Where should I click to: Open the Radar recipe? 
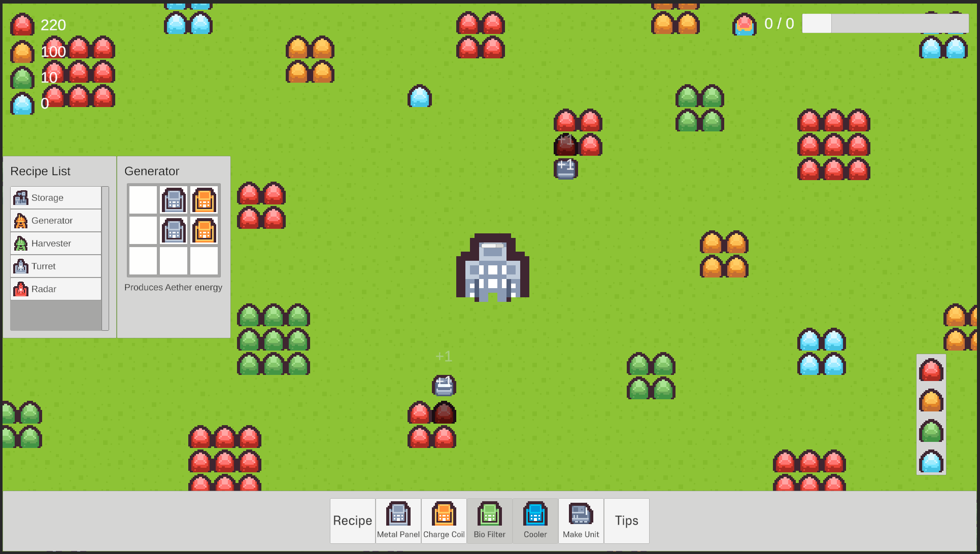point(56,289)
